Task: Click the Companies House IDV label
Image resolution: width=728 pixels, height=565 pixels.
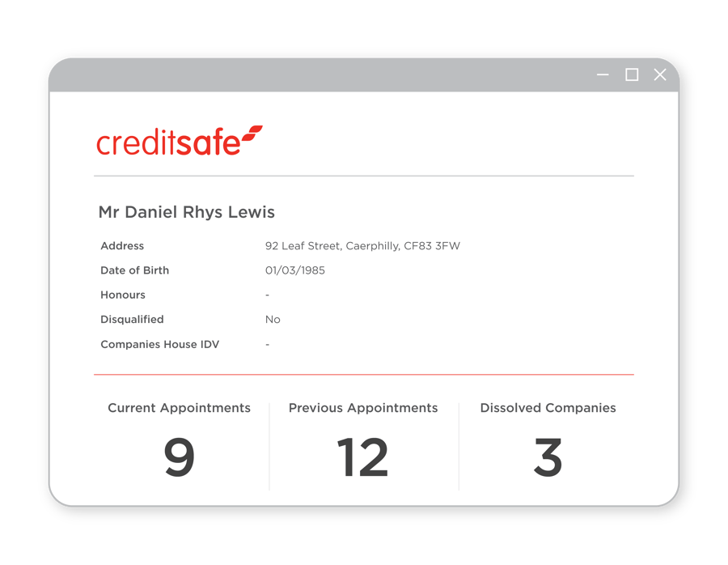Action: [x=159, y=344]
